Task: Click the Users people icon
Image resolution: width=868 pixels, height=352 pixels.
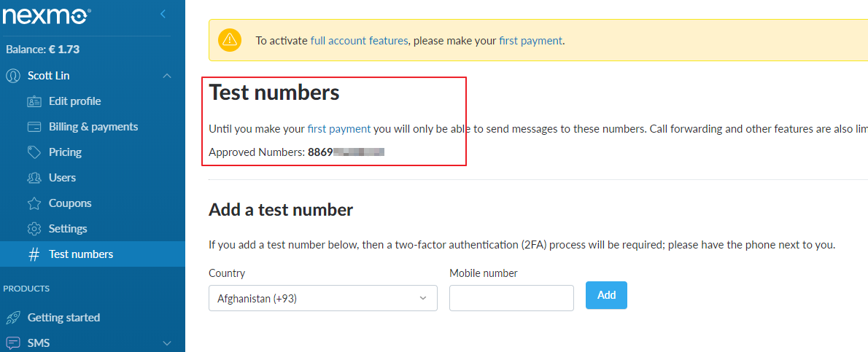Action: click(34, 178)
